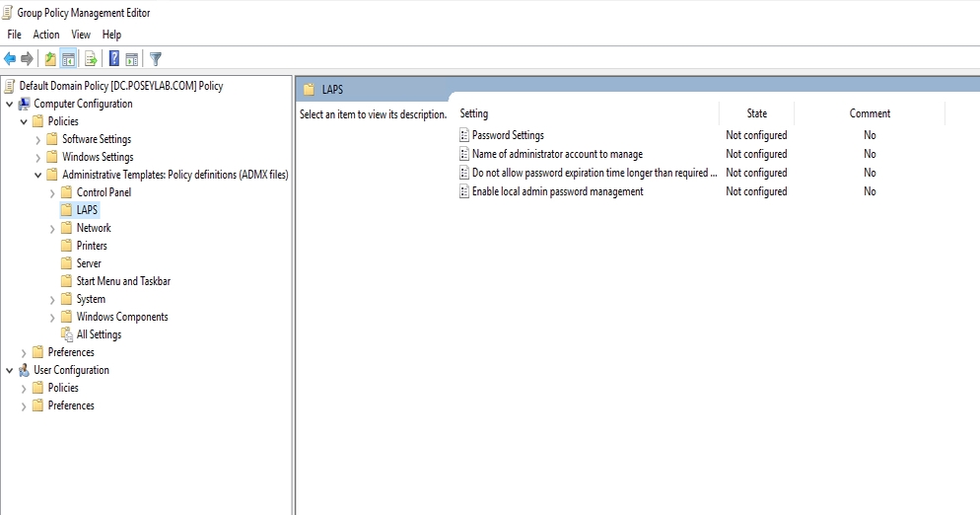Expand Preferences under Computer Configuration
This screenshot has width=980, height=515.
click(25, 352)
